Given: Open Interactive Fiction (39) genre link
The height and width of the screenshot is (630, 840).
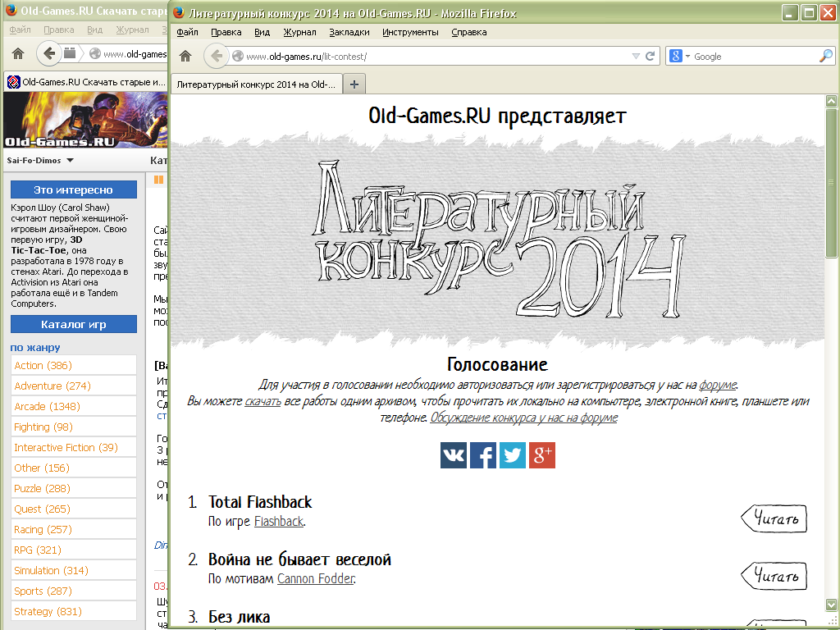Looking at the screenshot, I should tap(66, 447).
